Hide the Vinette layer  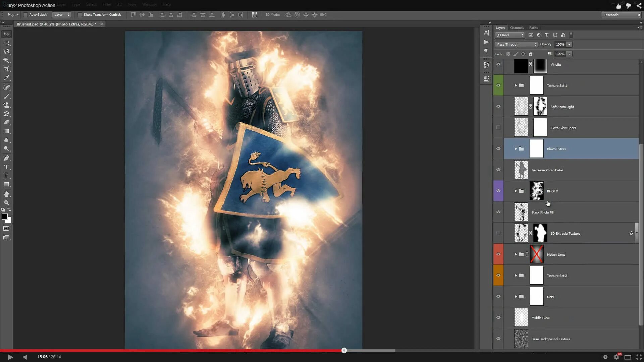(498, 64)
